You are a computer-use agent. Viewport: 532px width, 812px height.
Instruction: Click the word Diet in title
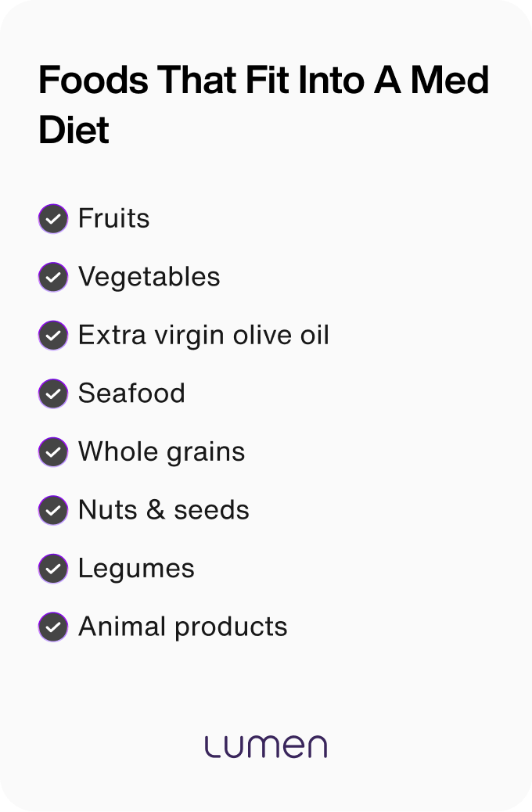(x=74, y=129)
